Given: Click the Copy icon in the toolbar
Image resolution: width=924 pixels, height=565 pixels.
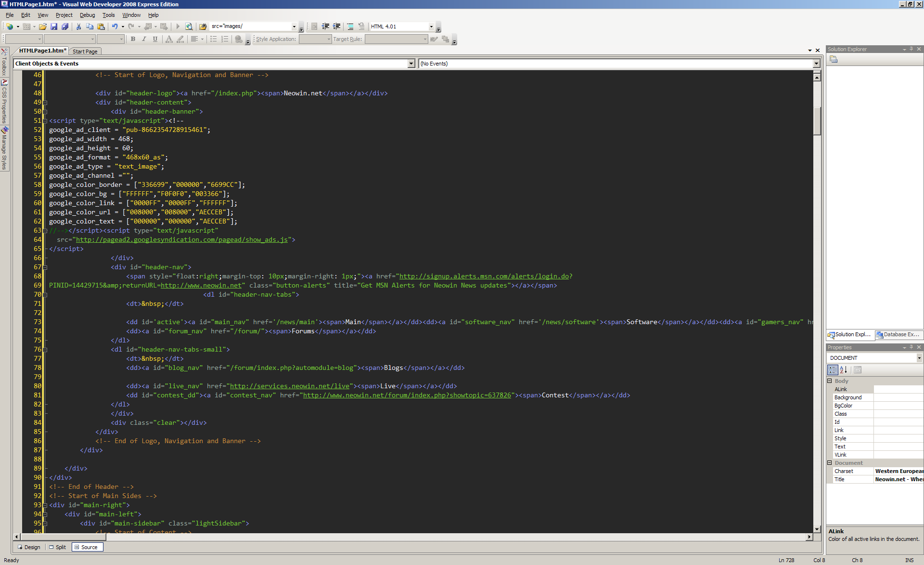Looking at the screenshot, I should 90,26.
